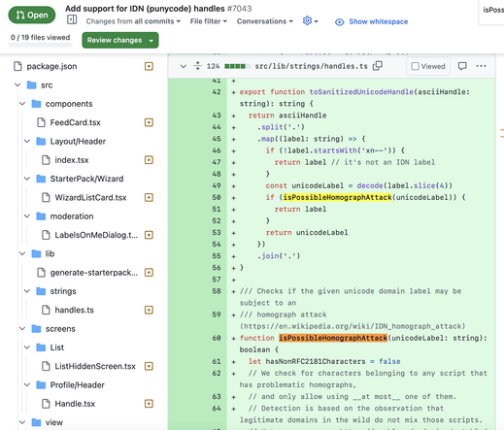Click highlighted isPossibleHomographAttack on line 60
The width and height of the screenshot is (504, 430).
point(333,338)
